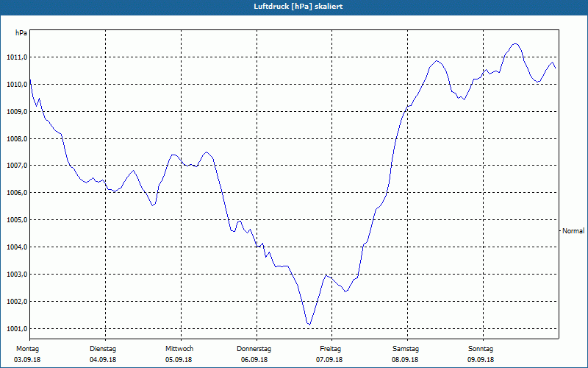
Task: Click the Mittwoch day label
Action: pyautogui.click(x=179, y=349)
